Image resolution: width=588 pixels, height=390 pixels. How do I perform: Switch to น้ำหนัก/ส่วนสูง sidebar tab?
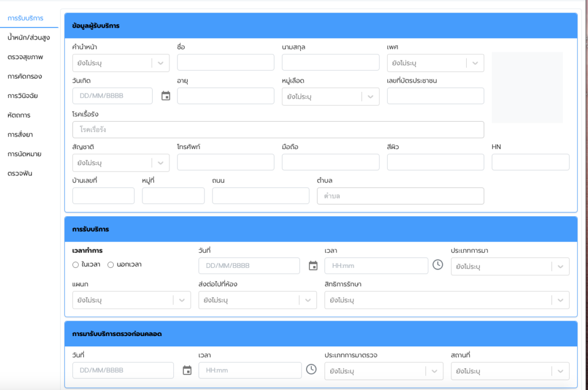pyautogui.click(x=29, y=38)
